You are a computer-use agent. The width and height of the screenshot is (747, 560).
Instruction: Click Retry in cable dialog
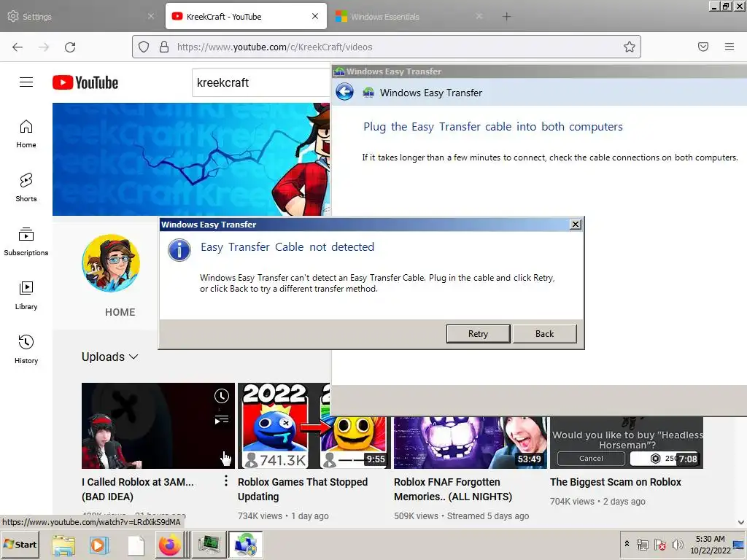tap(478, 334)
